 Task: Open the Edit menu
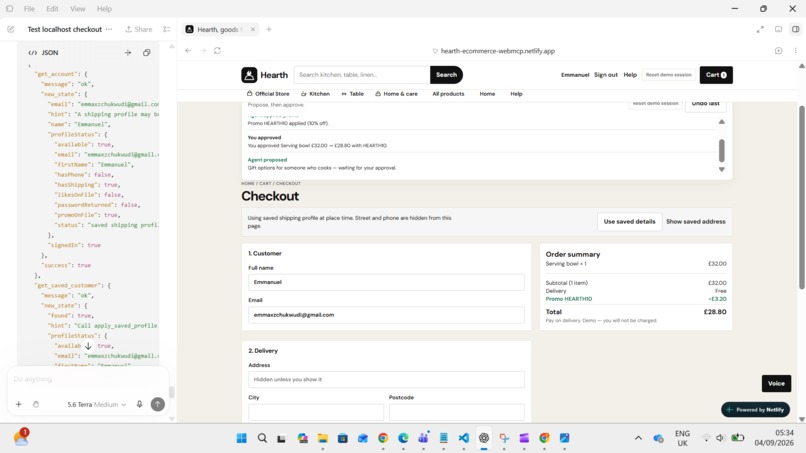pos(52,9)
